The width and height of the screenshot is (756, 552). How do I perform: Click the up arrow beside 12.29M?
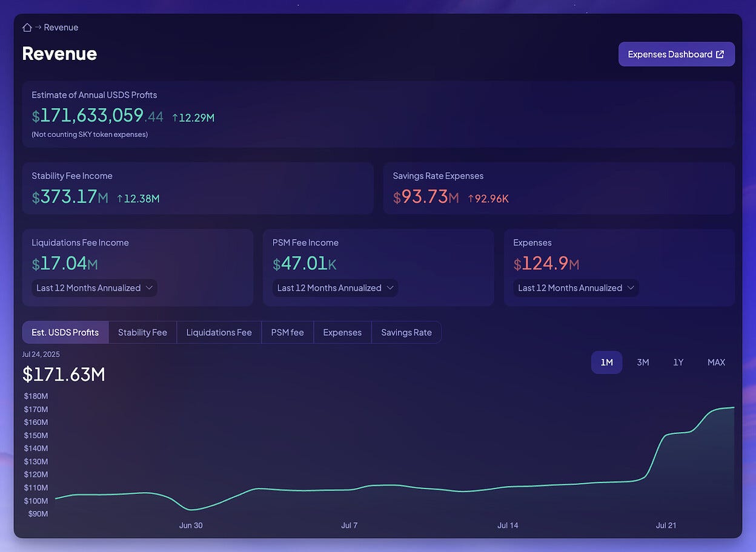point(175,117)
